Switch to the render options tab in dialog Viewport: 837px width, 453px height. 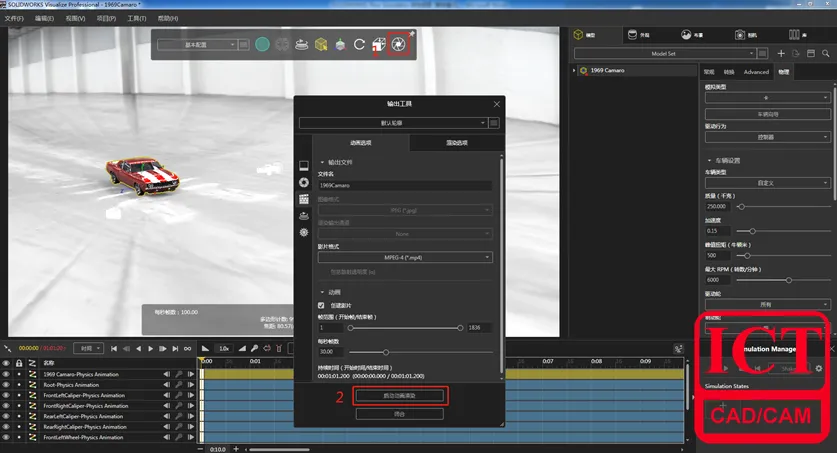[457, 143]
